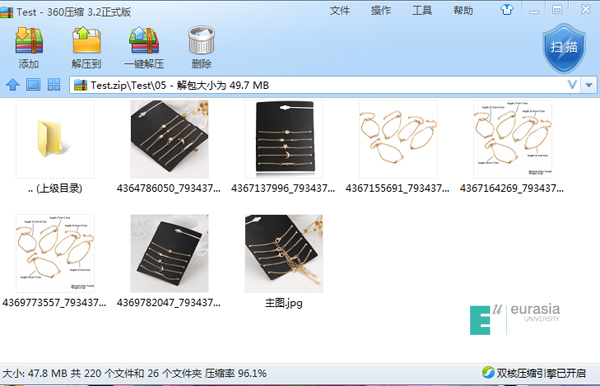Click the 删除 (Delete) trash icon

tap(201, 40)
